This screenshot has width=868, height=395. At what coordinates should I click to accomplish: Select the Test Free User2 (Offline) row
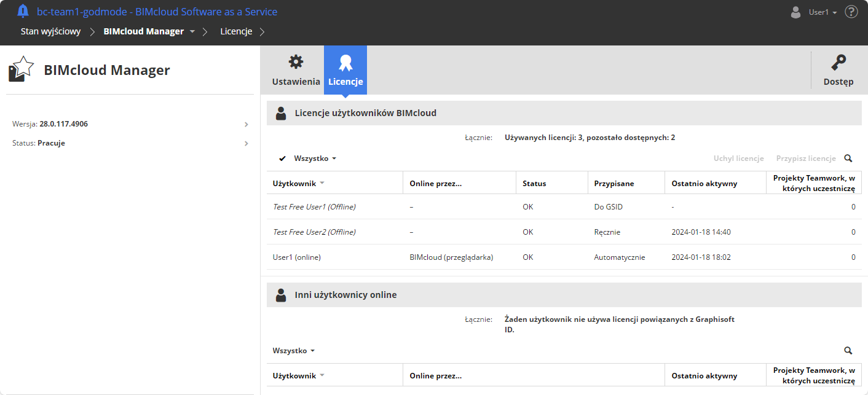314,232
